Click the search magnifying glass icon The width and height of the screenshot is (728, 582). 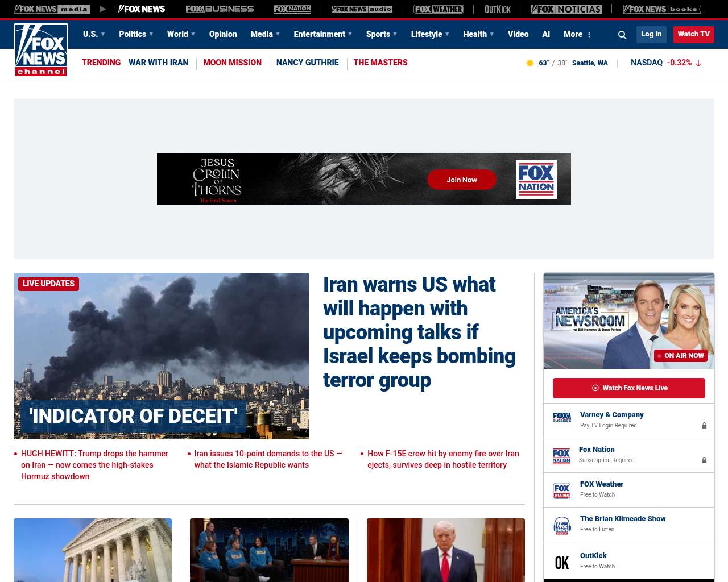click(x=622, y=35)
